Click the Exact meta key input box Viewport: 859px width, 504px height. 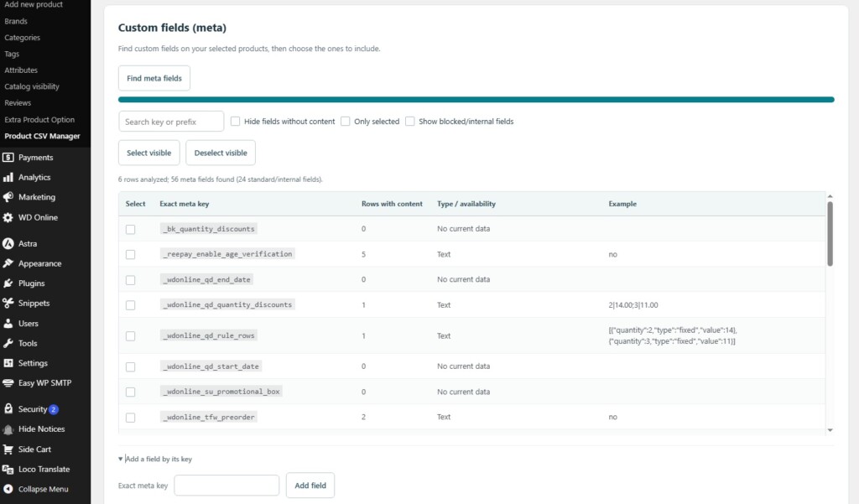pos(226,486)
